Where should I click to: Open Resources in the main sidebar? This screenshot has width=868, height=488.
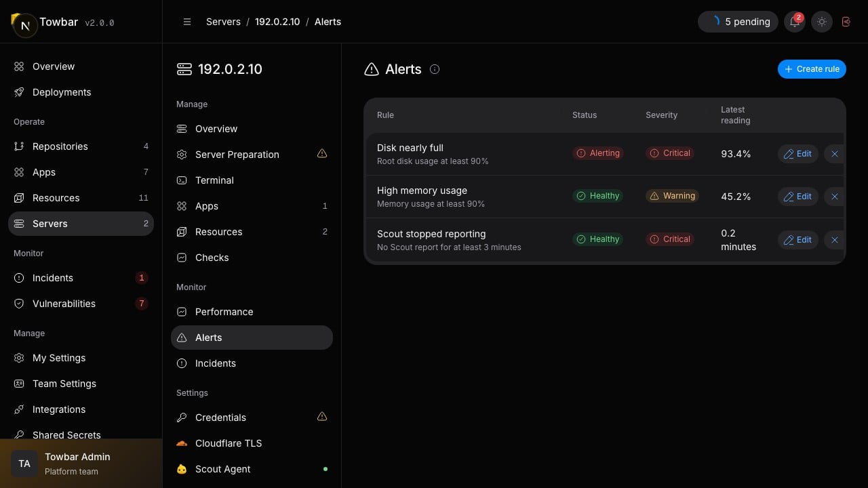(x=81, y=198)
